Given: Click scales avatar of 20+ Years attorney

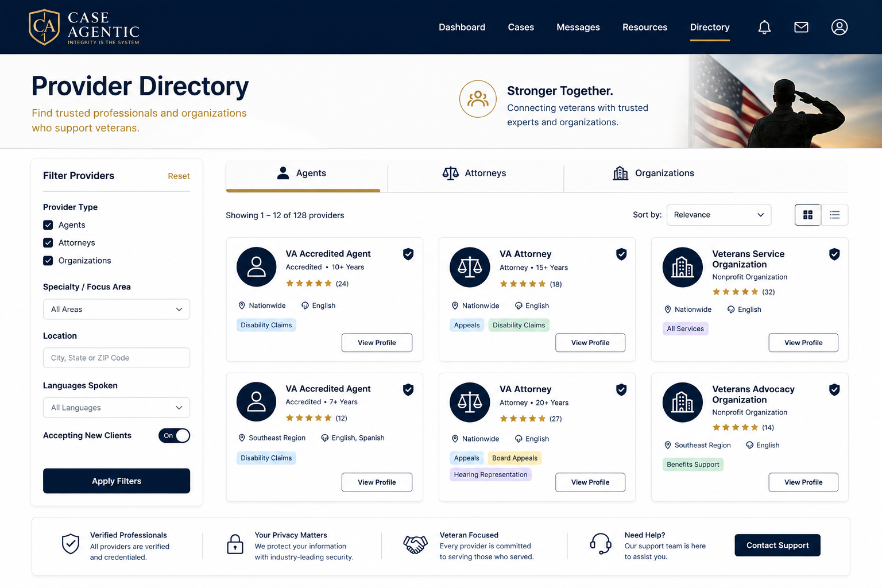Looking at the screenshot, I should click(470, 403).
